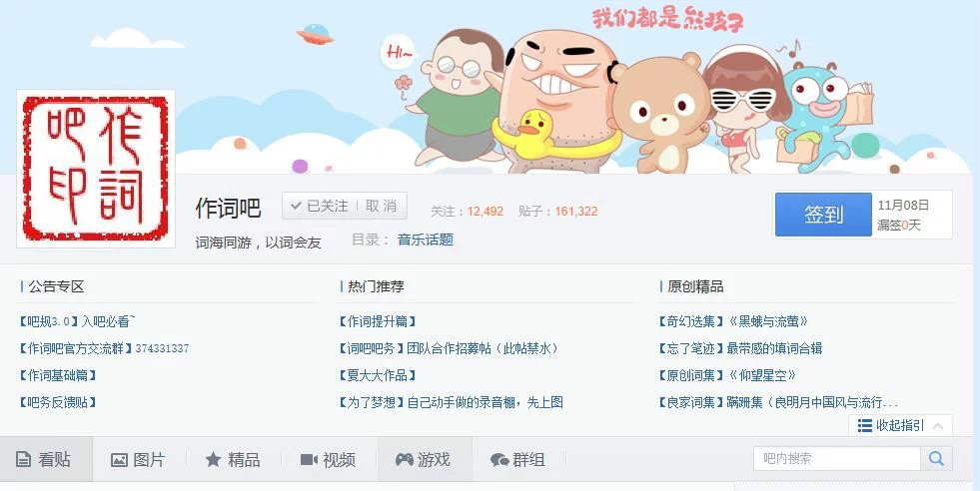Toggle the 已关注 followed checkmark
This screenshot has width=980, height=491.
(297, 207)
